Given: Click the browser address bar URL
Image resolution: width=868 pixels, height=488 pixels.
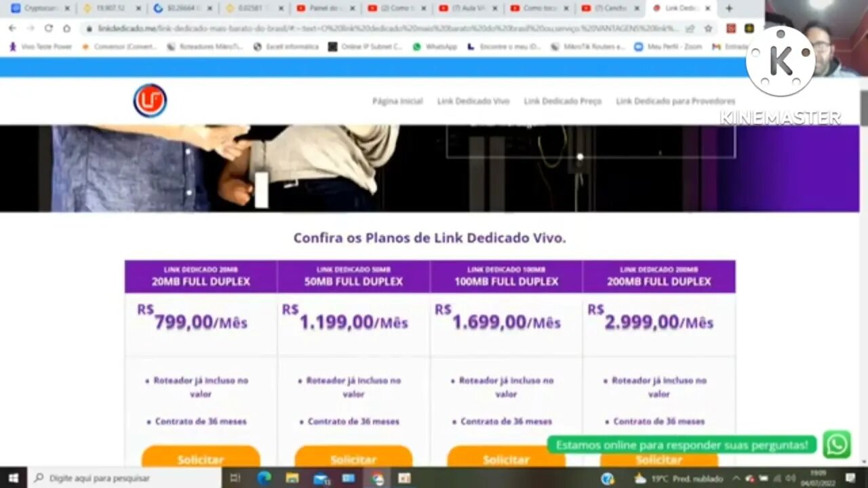Looking at the screenshot, I should 387,28.
